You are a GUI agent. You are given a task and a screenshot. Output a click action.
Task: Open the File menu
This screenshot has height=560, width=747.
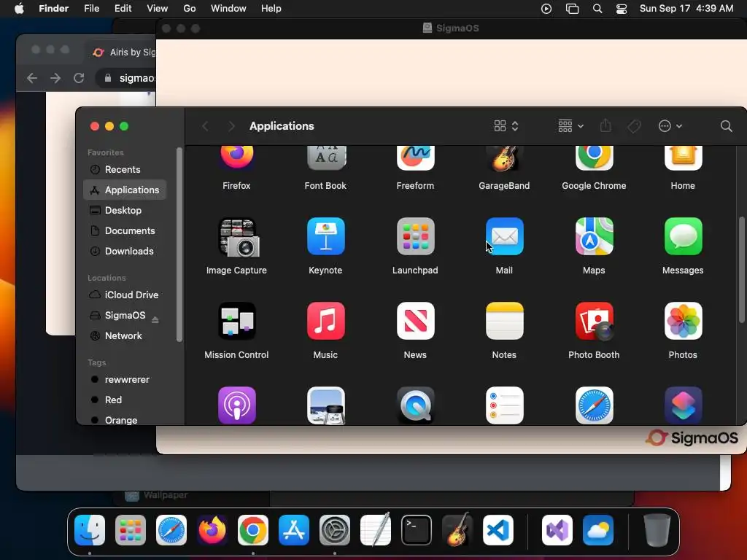(x=91, y=9)
